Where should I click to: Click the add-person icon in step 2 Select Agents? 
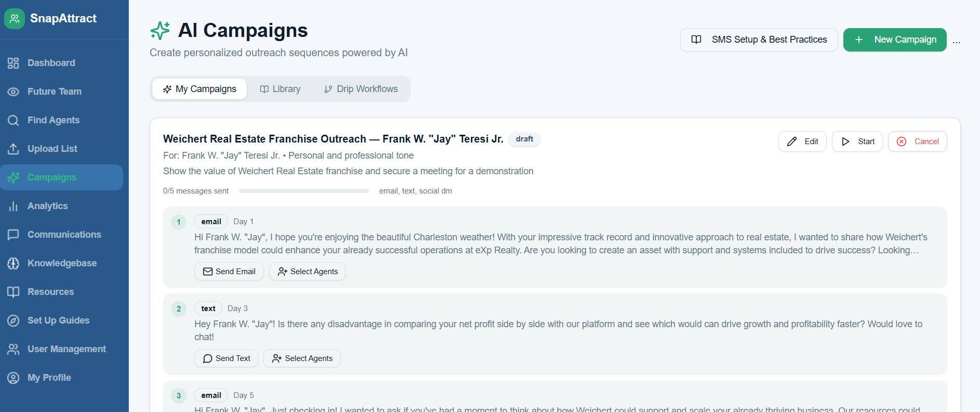(277, 358)
